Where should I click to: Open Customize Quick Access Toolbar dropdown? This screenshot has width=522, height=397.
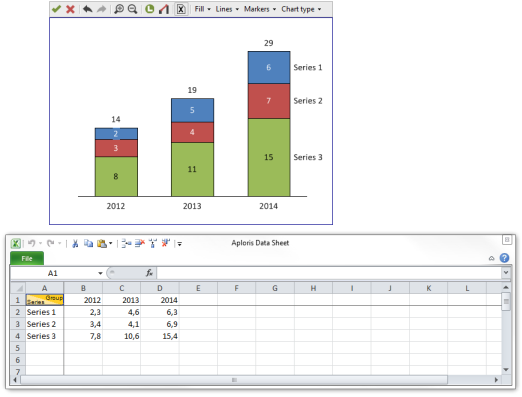click(x=180, y=244)
